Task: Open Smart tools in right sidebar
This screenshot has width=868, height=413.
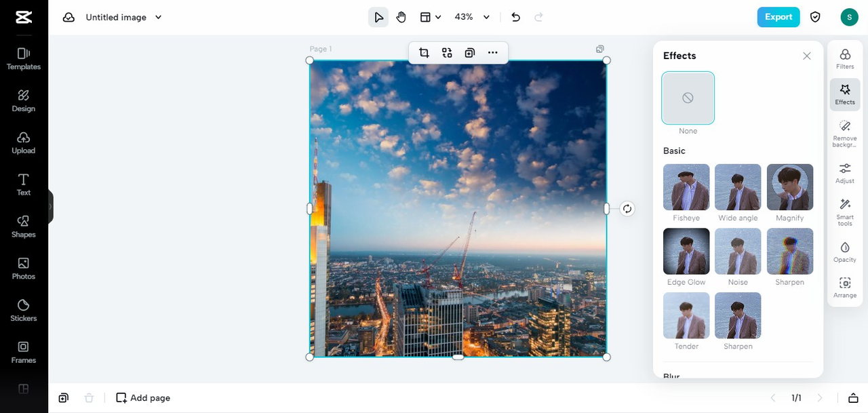Action: (x=845, y=212)
